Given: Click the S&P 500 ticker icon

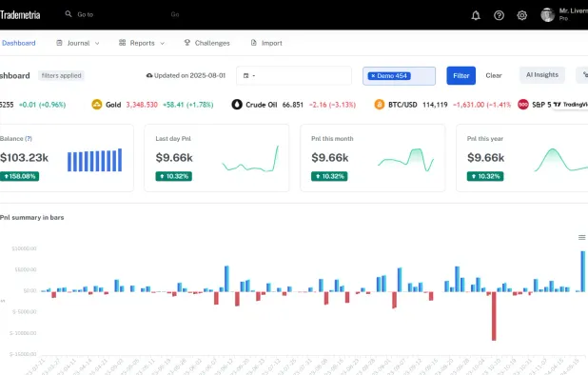Looking at the screenshot, I should 523,105.
